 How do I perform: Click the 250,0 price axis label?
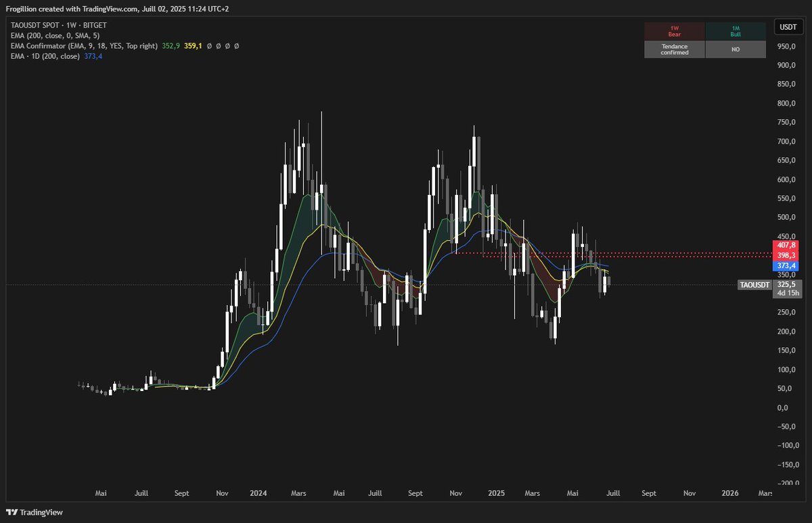tap(786, 313)
